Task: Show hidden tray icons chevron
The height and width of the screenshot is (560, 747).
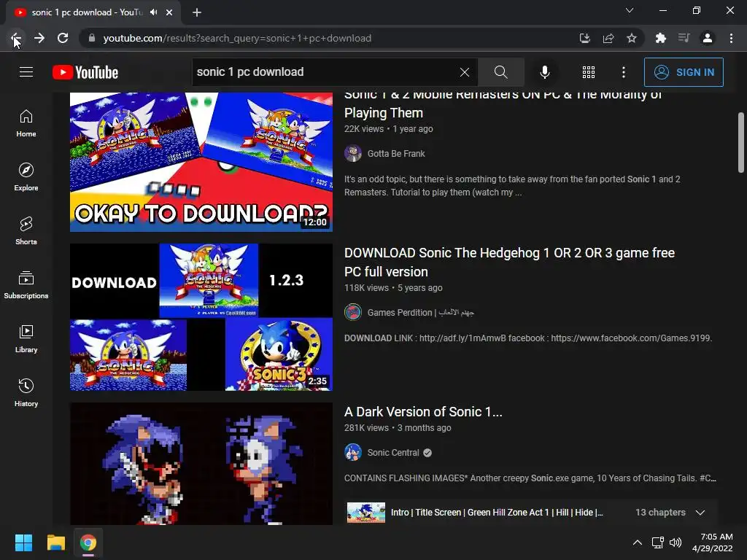Action: [x=637, y=542]
